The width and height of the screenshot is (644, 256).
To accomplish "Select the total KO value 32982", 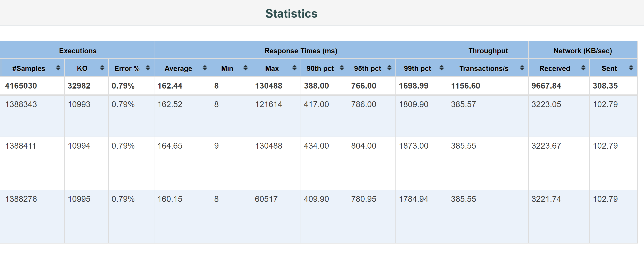I will 79,86.
